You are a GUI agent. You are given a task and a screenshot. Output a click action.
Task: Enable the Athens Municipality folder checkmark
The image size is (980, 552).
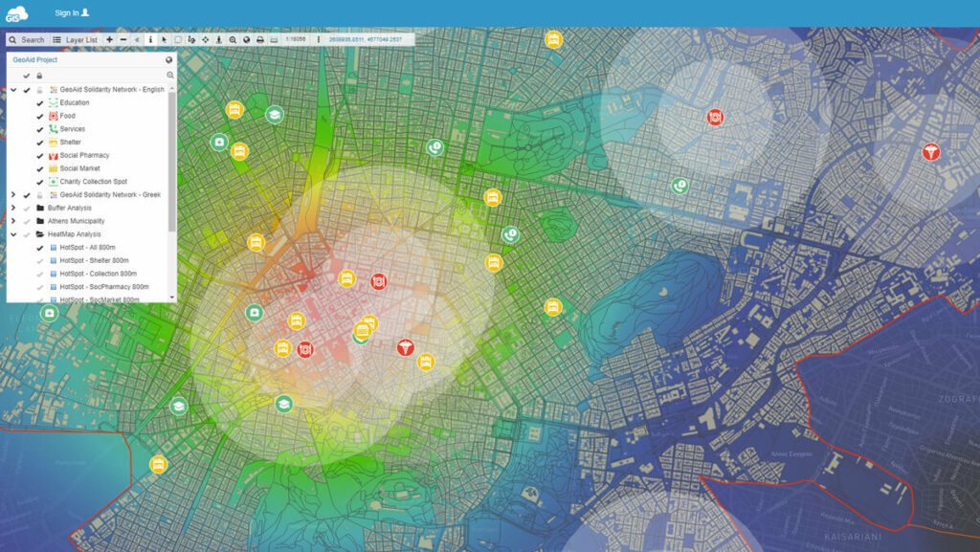click(x=26, y=221)
